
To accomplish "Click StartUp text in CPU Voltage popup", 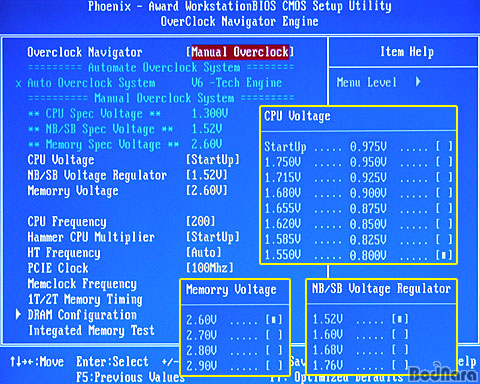I will [x=285, y=147].
